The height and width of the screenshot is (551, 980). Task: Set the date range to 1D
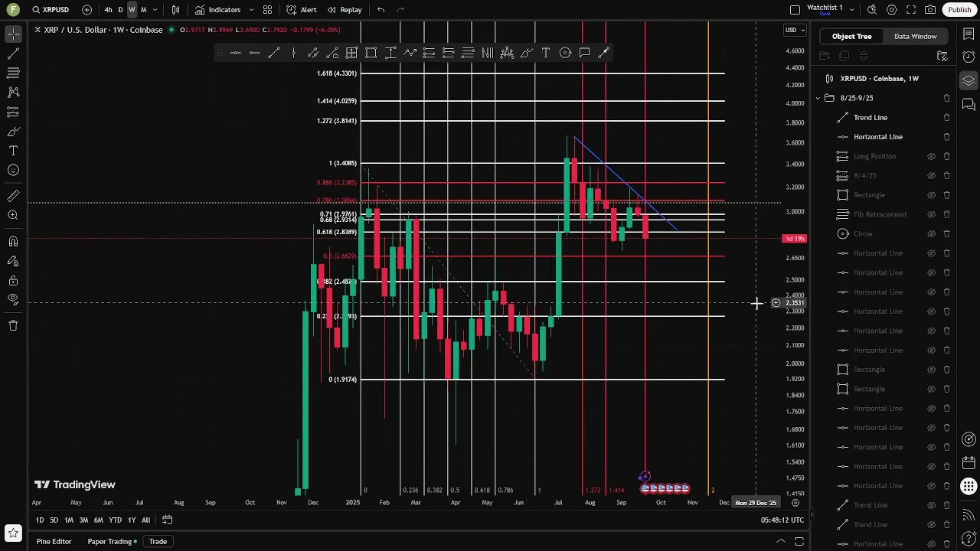(40, 520)
